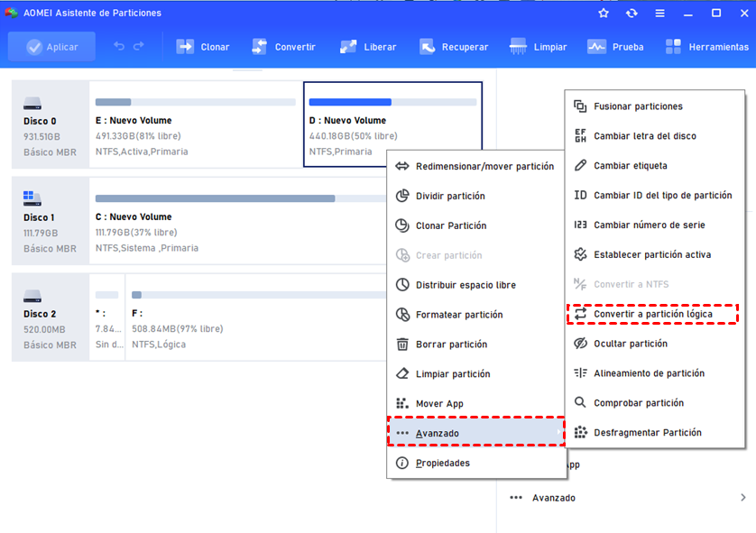The image size is (756, 533).
Task: Select Mover App menu entry
Action: tap(476, 403)
